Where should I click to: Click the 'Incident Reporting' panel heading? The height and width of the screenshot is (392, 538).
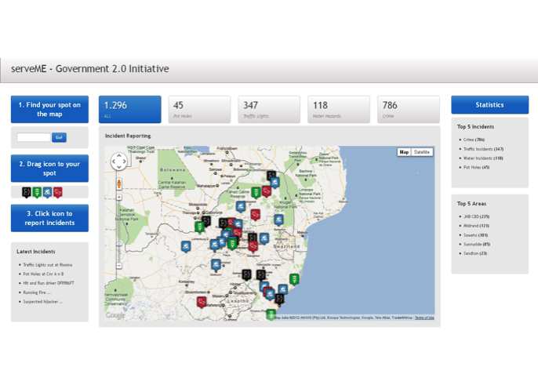click(x=128, y=136)
